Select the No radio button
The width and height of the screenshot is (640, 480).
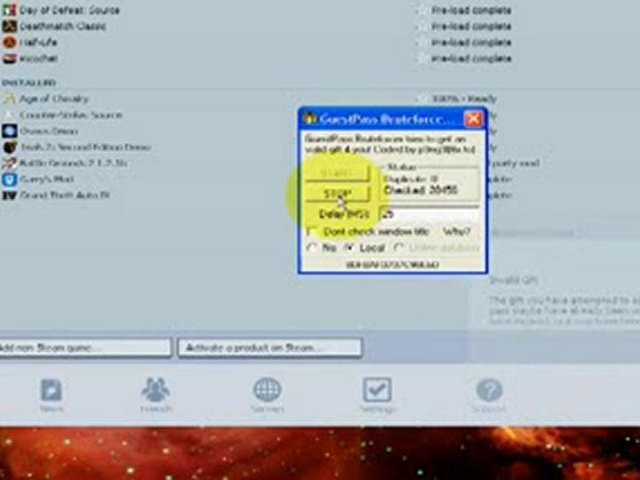pyautogui.click(x=312, y=246)
